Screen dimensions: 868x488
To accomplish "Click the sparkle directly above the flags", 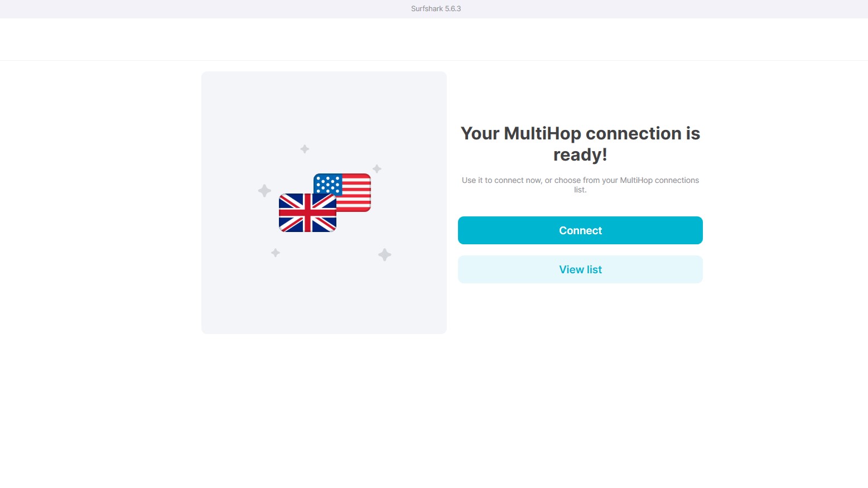I will (x=305, y=149).
